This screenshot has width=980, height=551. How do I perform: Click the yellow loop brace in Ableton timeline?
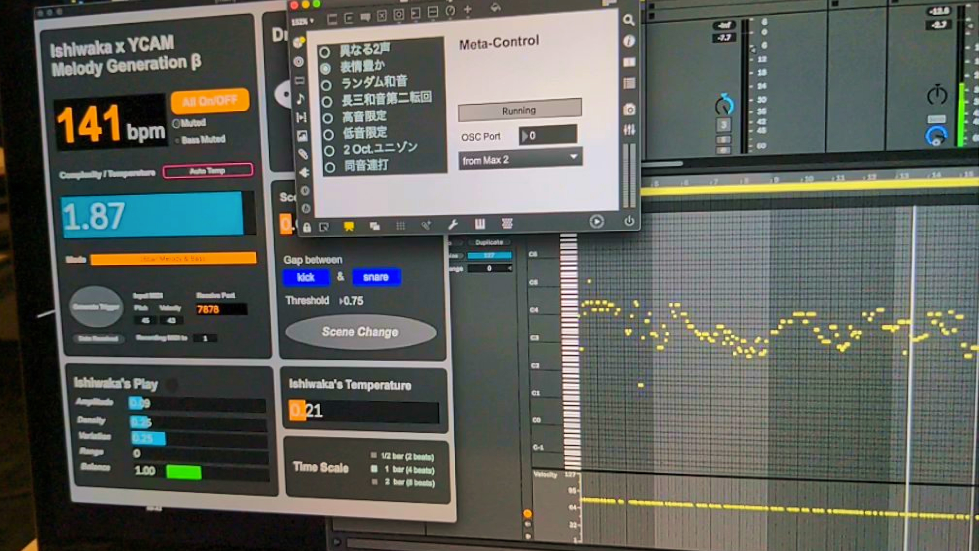[810, 187]
